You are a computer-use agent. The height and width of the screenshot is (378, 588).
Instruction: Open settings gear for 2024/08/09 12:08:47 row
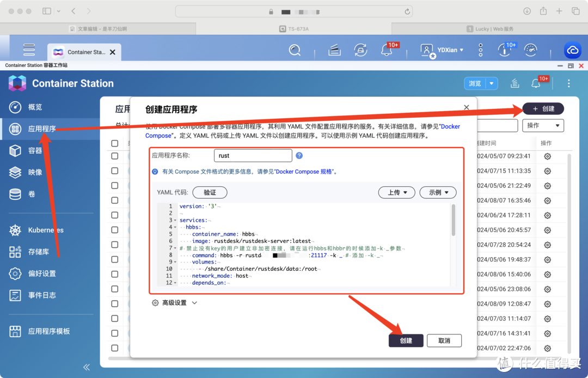pyautogui.click(x=548, y=304)
